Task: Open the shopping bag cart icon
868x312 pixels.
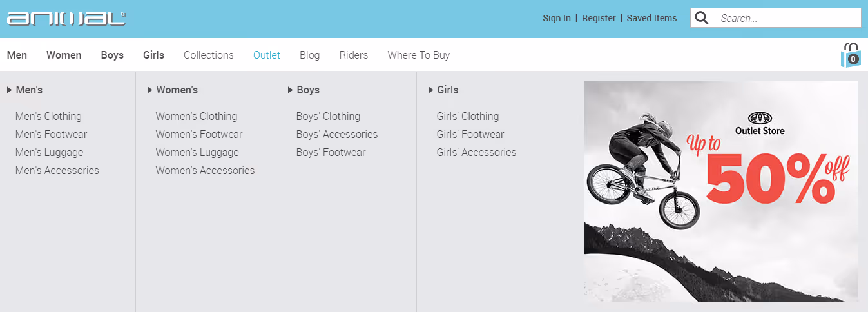Action: coord(851,55)
